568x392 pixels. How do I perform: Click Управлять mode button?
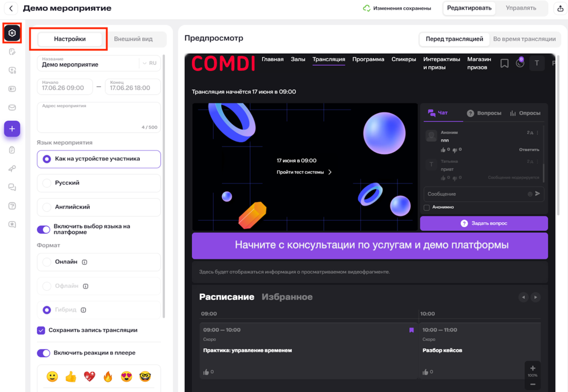point(521,8)
